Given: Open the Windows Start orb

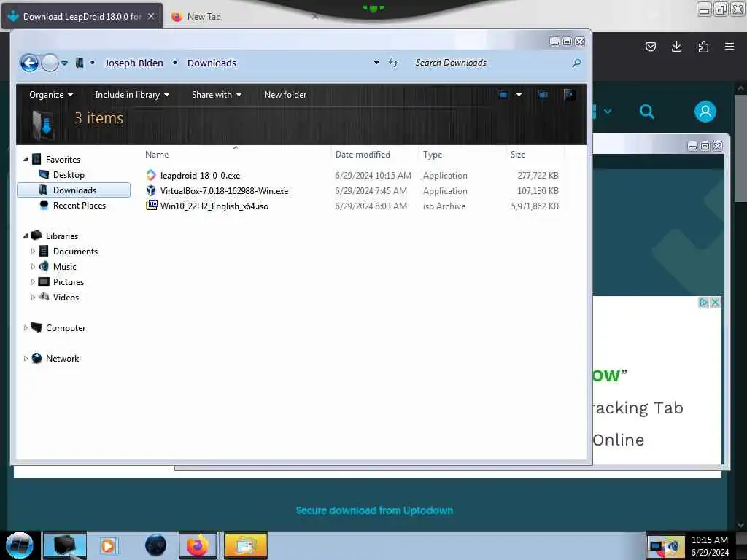Looking at the screenshot, I should 20,545.
